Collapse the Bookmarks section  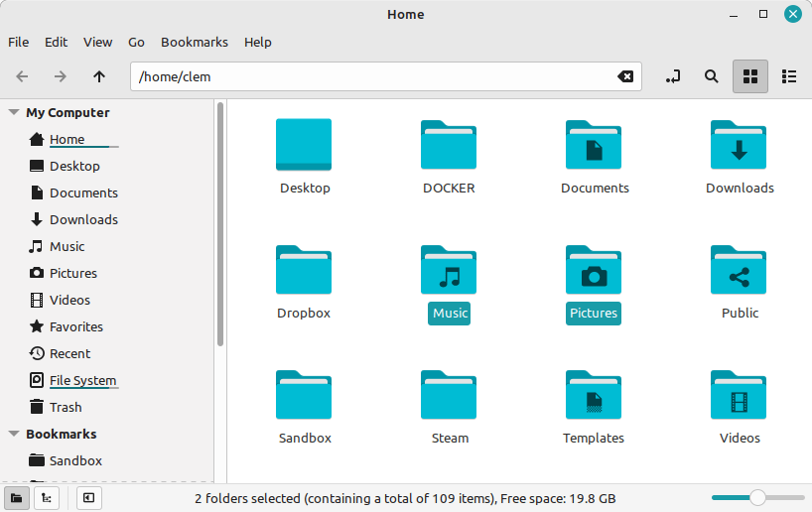[x=14, y=434]
